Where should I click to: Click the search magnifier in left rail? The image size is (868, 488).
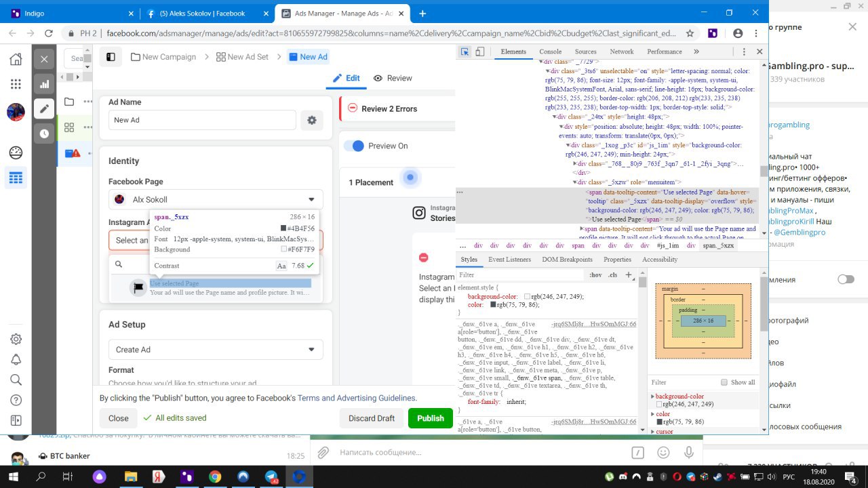16,380
